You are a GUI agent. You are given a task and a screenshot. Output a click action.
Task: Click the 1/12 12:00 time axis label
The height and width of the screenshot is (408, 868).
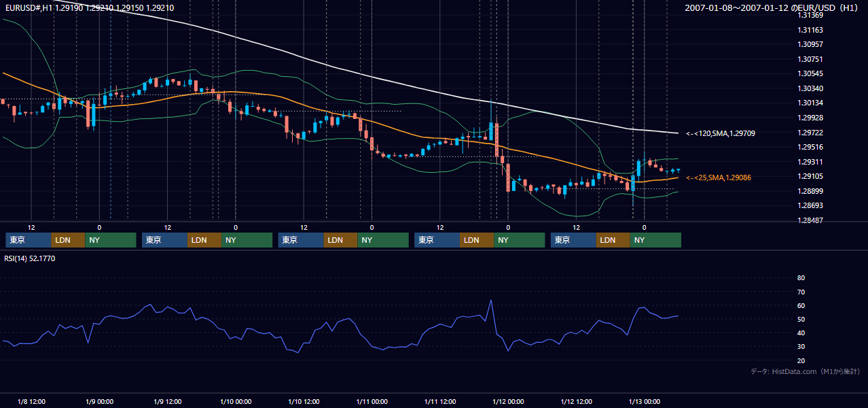click(x=576, y=402)
